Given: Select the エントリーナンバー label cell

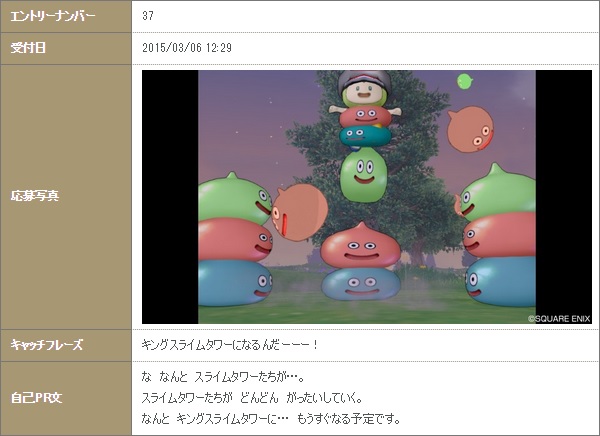Looking at the screenshot, I should [x=66, y=16].
